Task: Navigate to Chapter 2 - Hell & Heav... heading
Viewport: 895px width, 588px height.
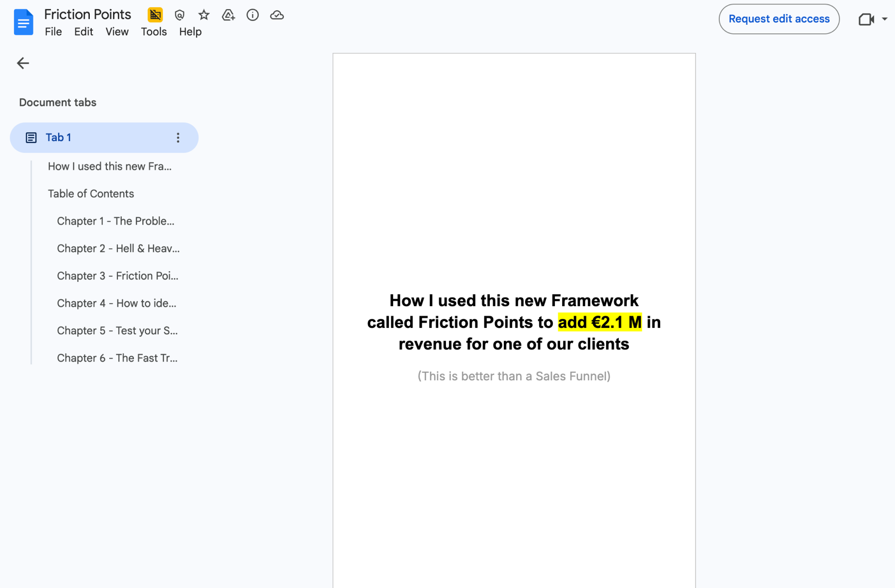Action: coord(118,248)
